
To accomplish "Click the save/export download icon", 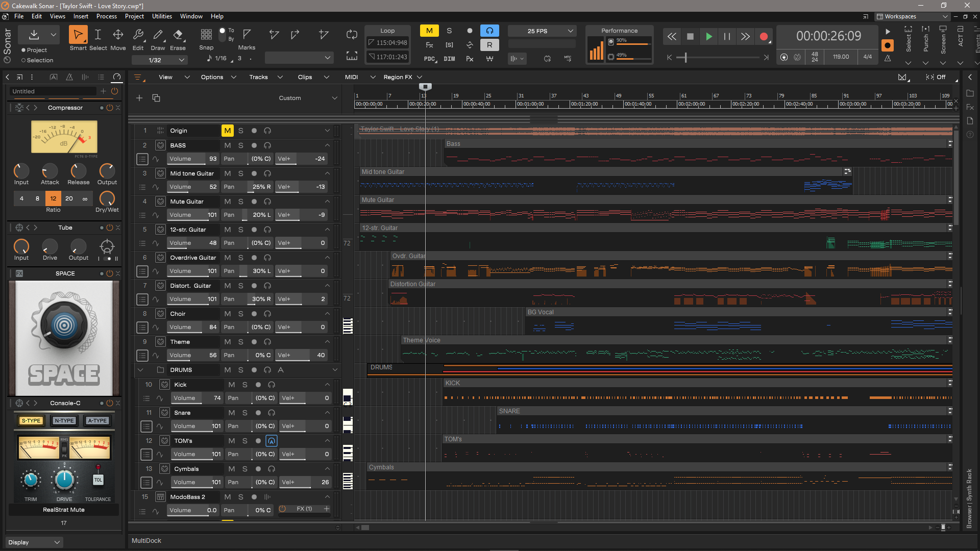I will (x=34, y=35).
